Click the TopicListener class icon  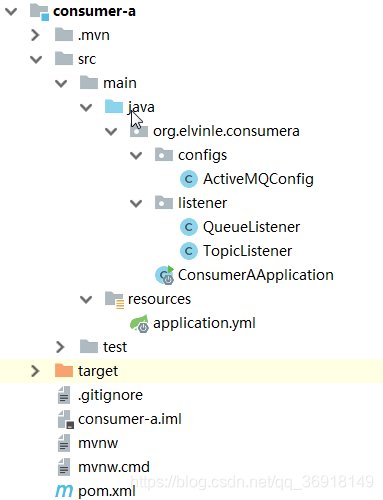(189, 251)
